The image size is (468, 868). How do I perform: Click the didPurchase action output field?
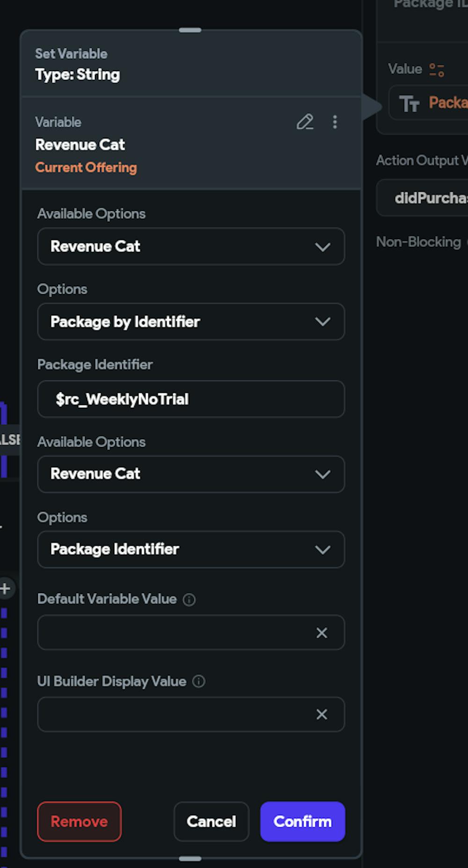click(426, 198)
